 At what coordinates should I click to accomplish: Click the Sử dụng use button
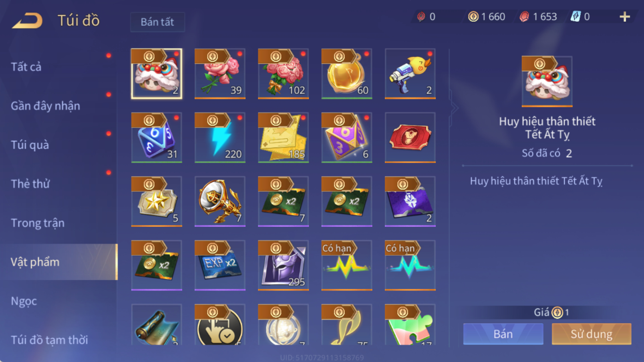tap(591, 334)
